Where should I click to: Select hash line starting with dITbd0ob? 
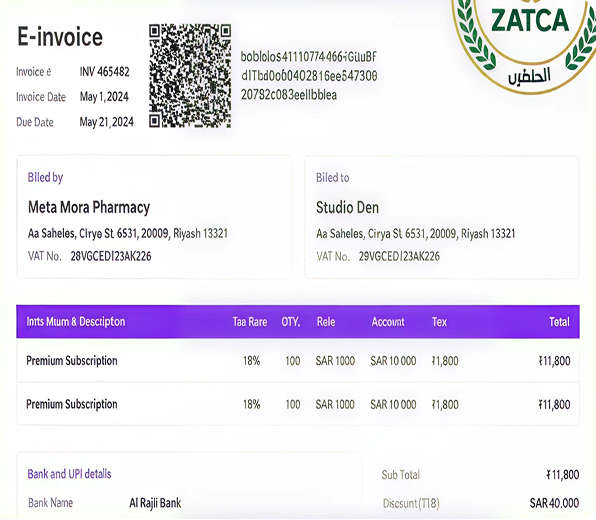(309, 76)
